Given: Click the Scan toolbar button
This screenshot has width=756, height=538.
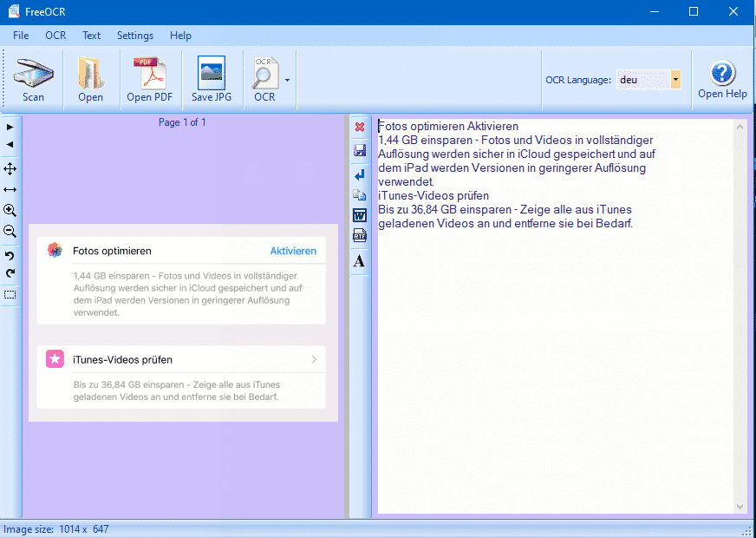Looking at the screenshot, I should click(33, 80).
